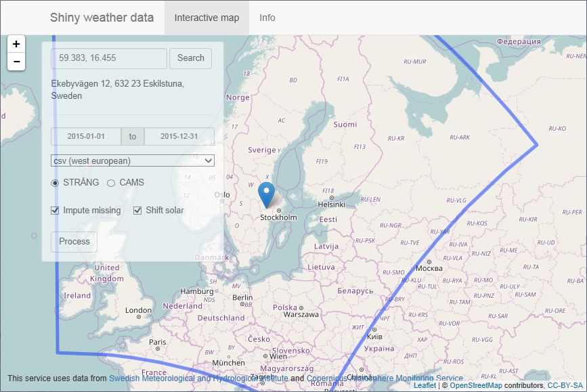Switch to the Interactive map tab

click(206, 18)
